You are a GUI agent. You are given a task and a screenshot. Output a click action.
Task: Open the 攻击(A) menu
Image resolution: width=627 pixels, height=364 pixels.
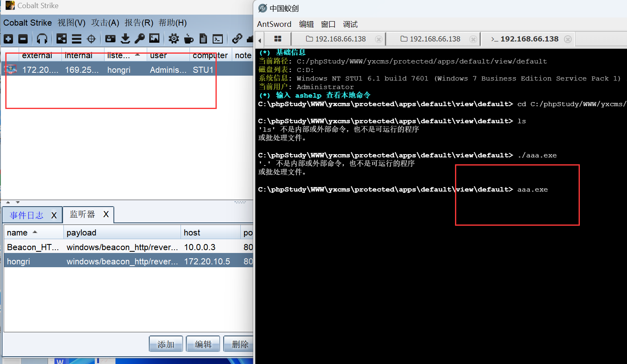click(105, 23)
